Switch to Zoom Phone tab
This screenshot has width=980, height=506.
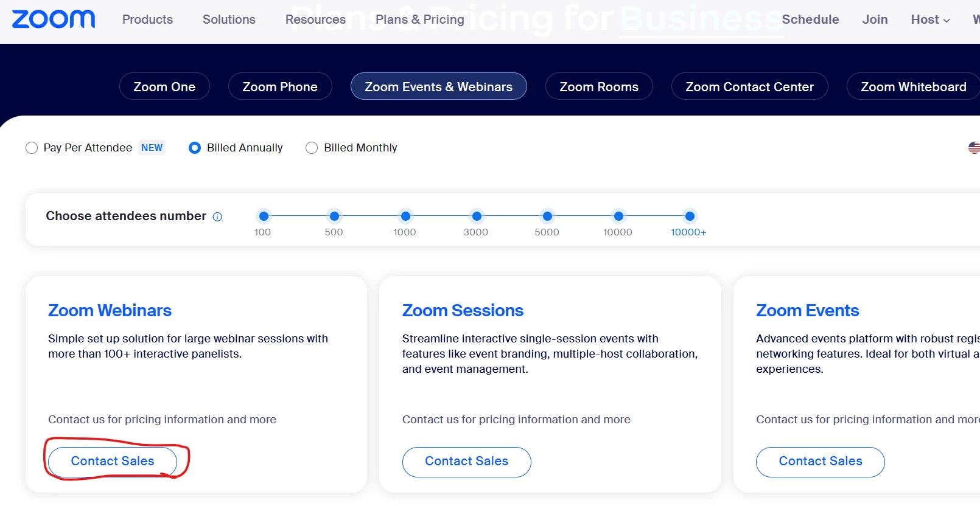pyautogui.click(x=280, y=86)
